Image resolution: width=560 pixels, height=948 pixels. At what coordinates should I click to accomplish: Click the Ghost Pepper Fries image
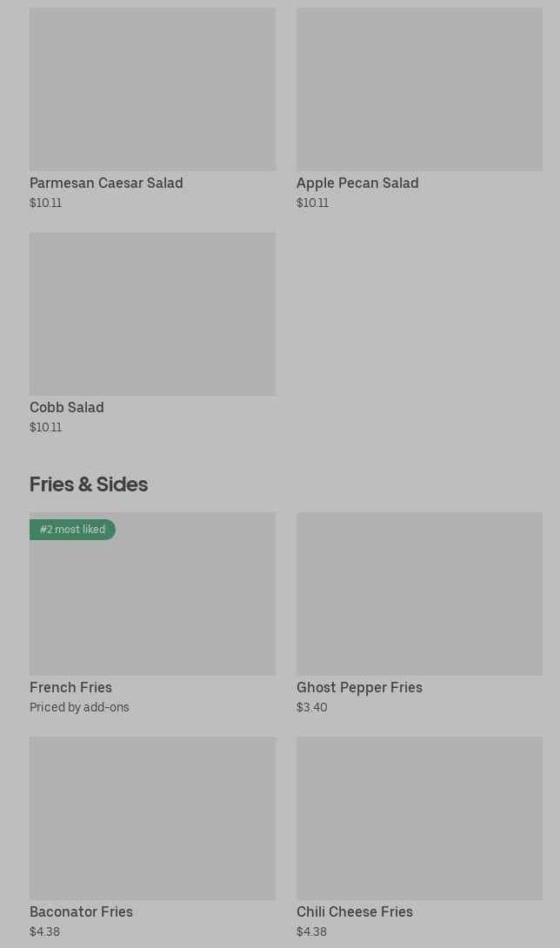[419, 593]
